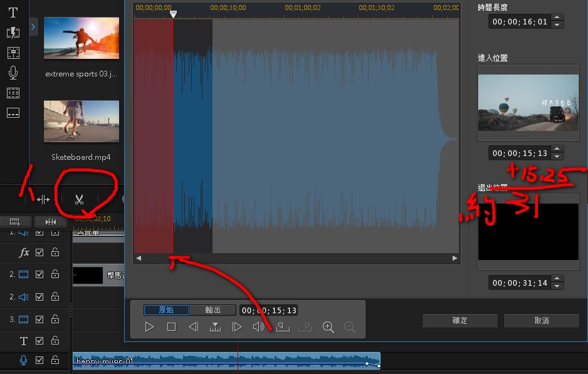Click the 時間長度 duration field
This screenshot has height=374, width=588.
(x=520, y=22)
